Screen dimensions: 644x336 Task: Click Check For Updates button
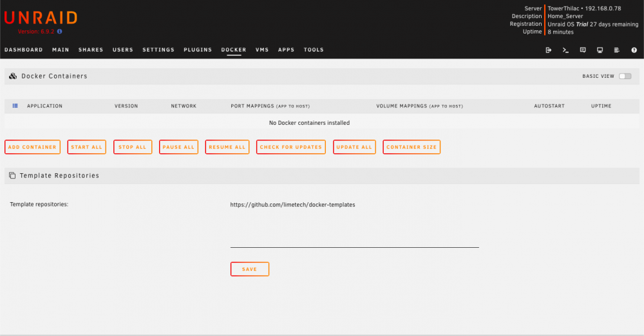tap(291, 147)
